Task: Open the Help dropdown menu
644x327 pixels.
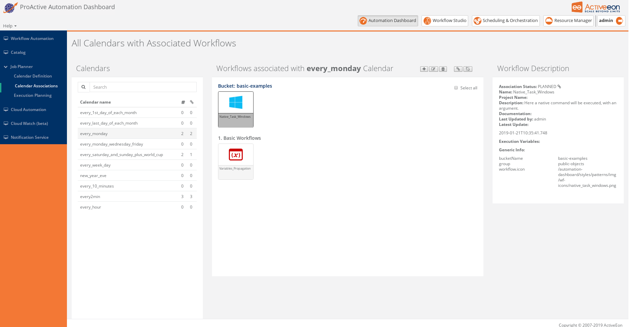Action: (x=10, y=26)
